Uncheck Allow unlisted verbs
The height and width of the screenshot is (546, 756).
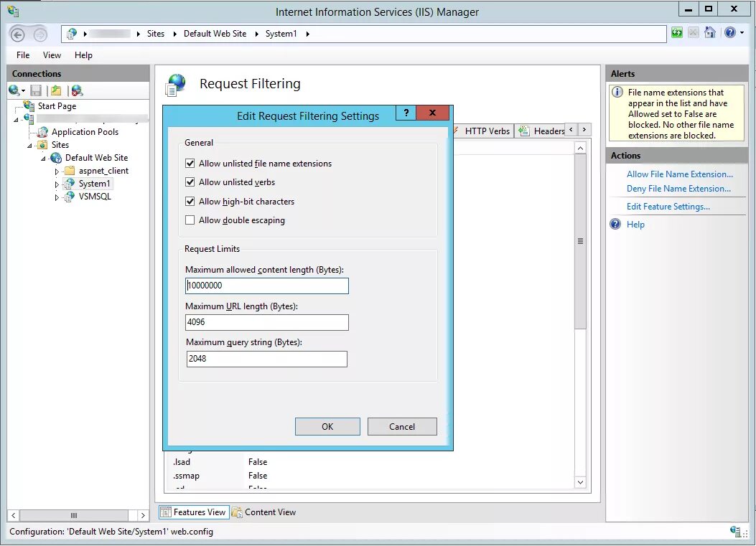point(190,182)
